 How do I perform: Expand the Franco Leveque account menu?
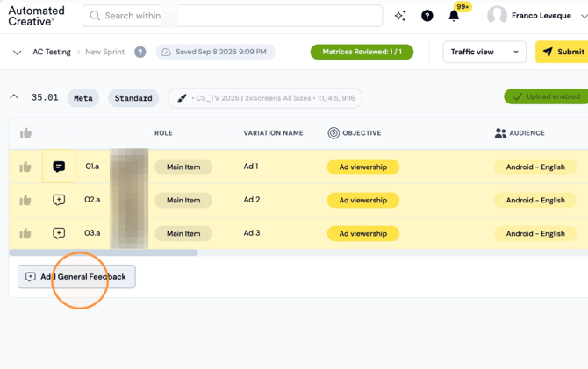pos(584,16)
